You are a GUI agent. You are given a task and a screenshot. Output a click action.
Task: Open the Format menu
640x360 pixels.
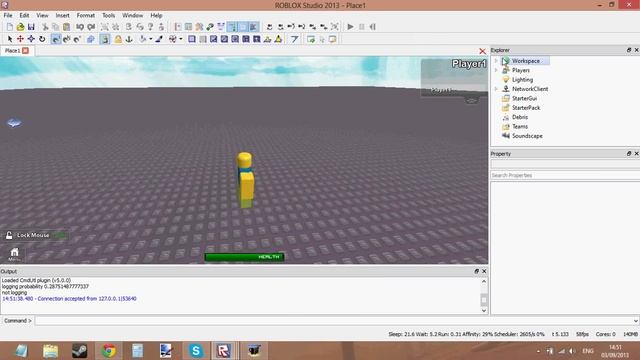click(86, 16)
